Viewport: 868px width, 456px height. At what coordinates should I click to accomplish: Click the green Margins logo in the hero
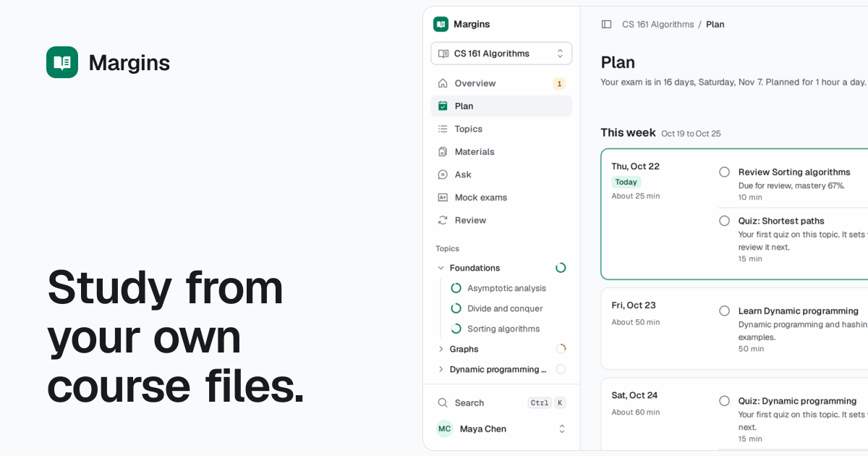pyautogui.click(x=62, y=62)
